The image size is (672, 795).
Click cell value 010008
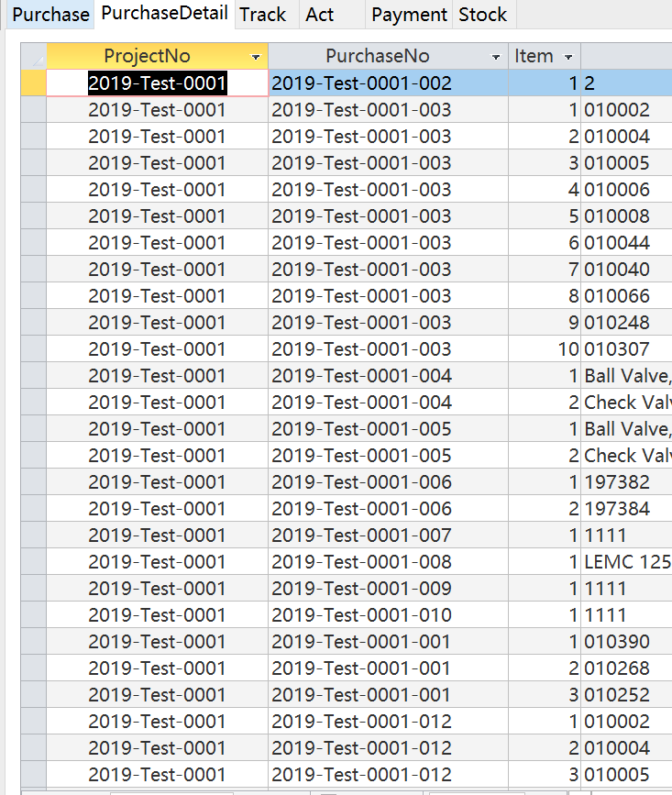(626, 216)
